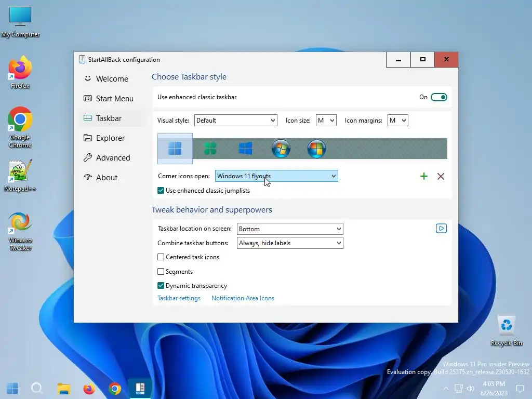Viewport: 532px width, 399px height.
Task: Select the Recycle Bin desktop icon
Action: (x=507, y=331)
